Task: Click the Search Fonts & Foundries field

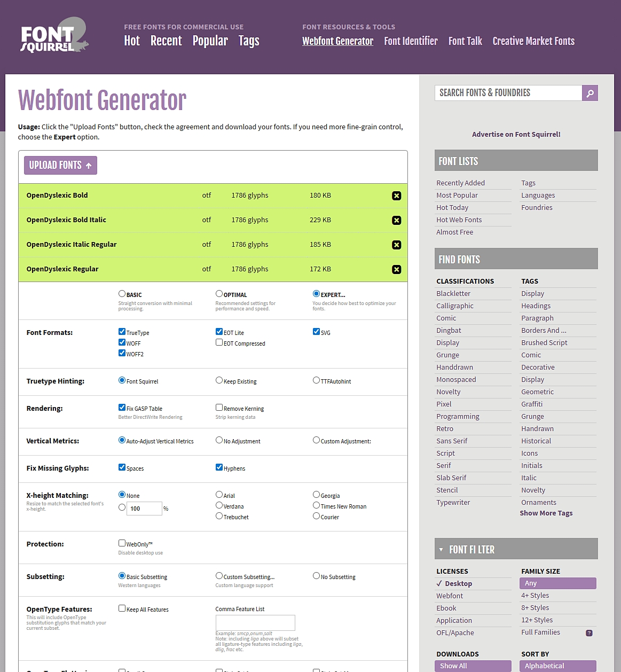Action: tap(508, 93)
